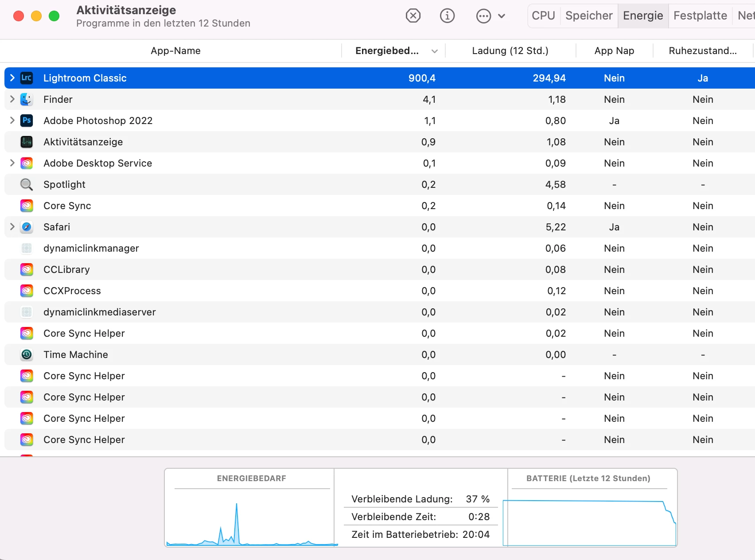Select the Spotlight row name
Image resolution: width=755 pixels, height=560 pixels.
(64, 184)
